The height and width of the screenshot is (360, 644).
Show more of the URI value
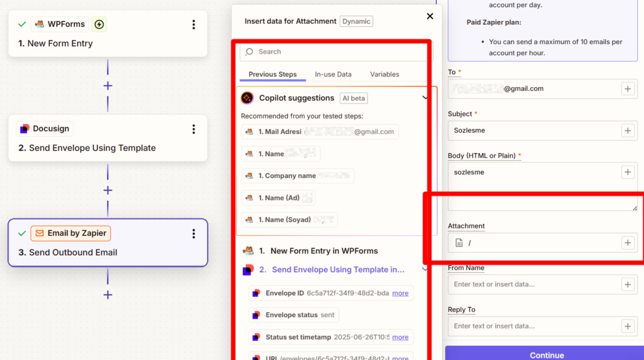[400, 357]
